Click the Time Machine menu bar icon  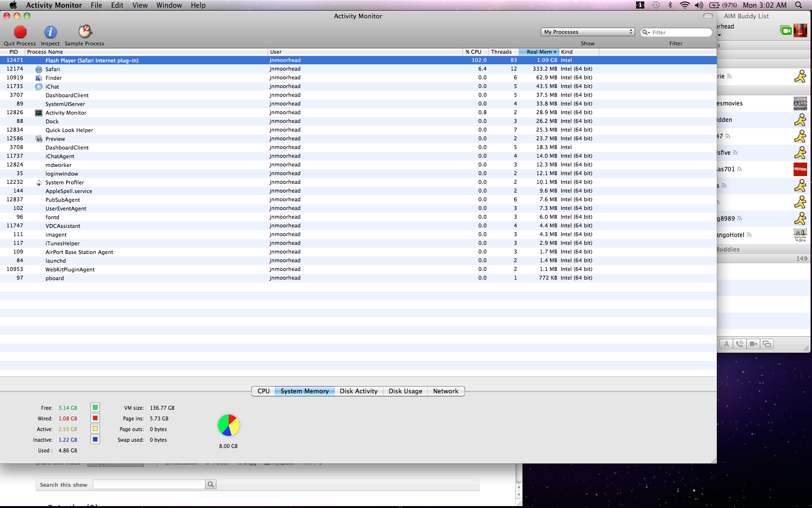point(655,5)
